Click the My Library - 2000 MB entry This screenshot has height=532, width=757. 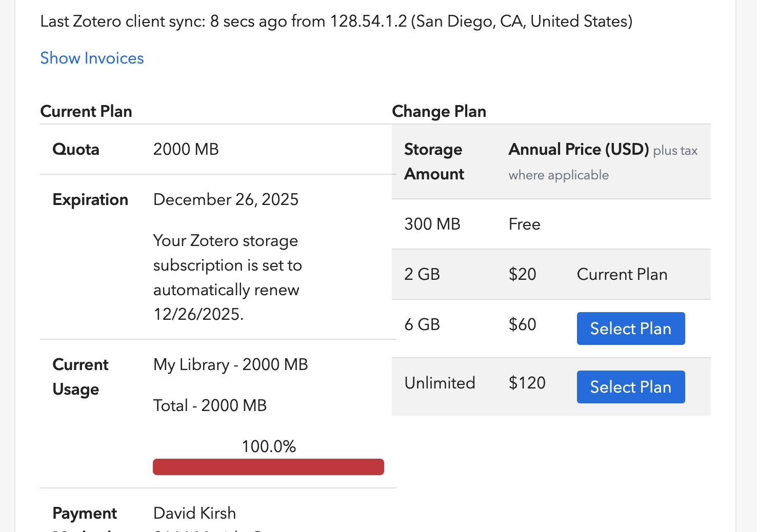pyautogui.click(x=230, y=364)
